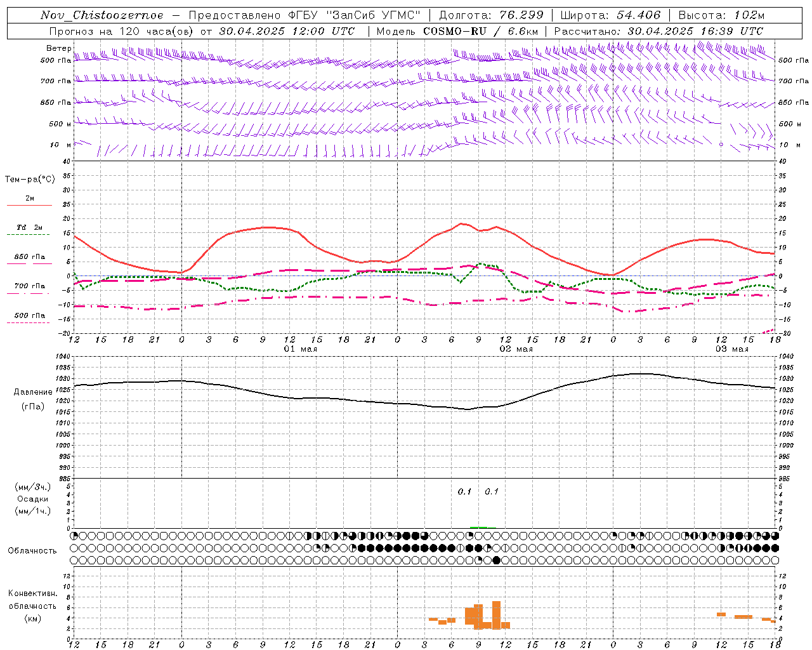Click the Ветер panel label
Image resolution: width=812 pixels, height=650 pixels.
[59, 48]
